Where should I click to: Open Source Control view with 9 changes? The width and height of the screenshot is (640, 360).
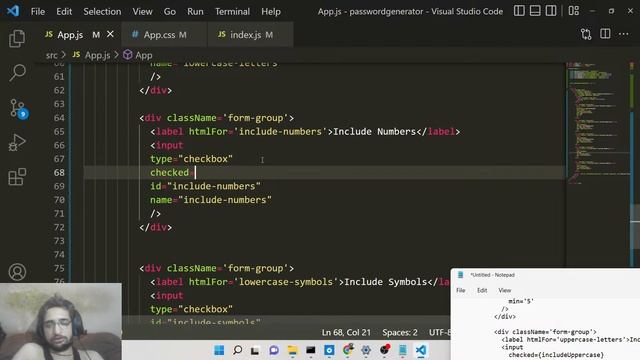click(x=18, y=109)
